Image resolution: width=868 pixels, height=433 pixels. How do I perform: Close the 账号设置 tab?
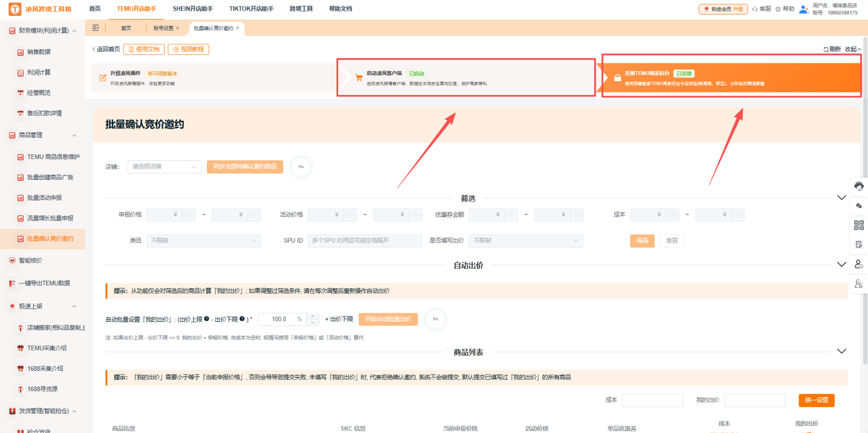tap(178, 28)
